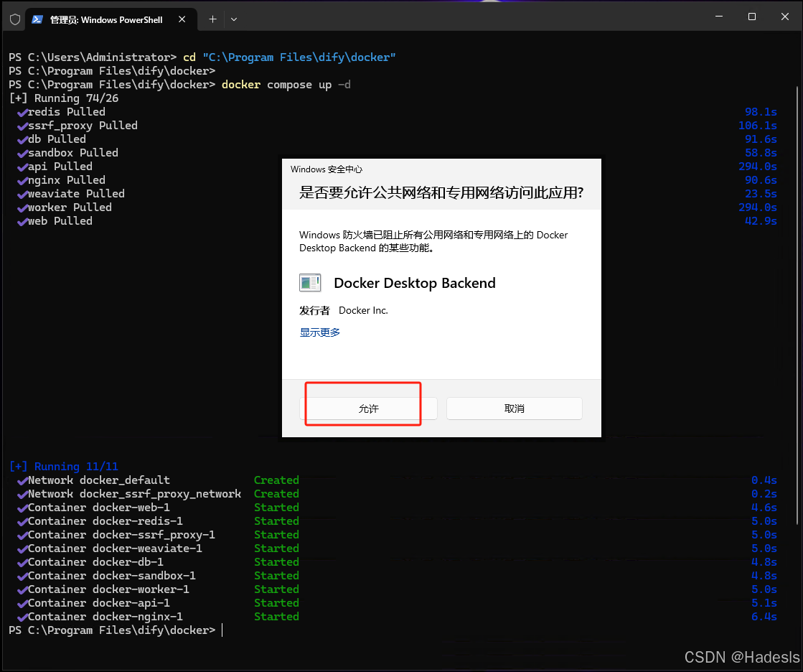Click the final PS prompt line
The image size is (803, 672).
pyautogui.click(x=112, y=630)
